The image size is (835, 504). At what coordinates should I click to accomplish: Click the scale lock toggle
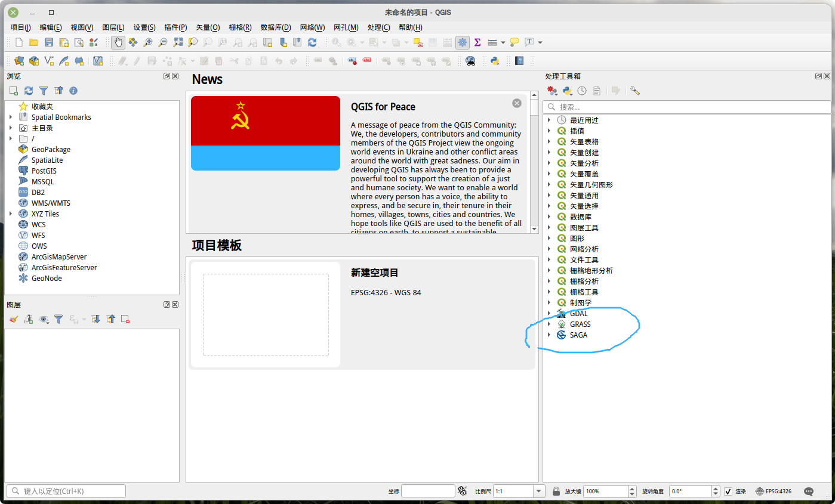pyautogui.click(x=556, y=491)
